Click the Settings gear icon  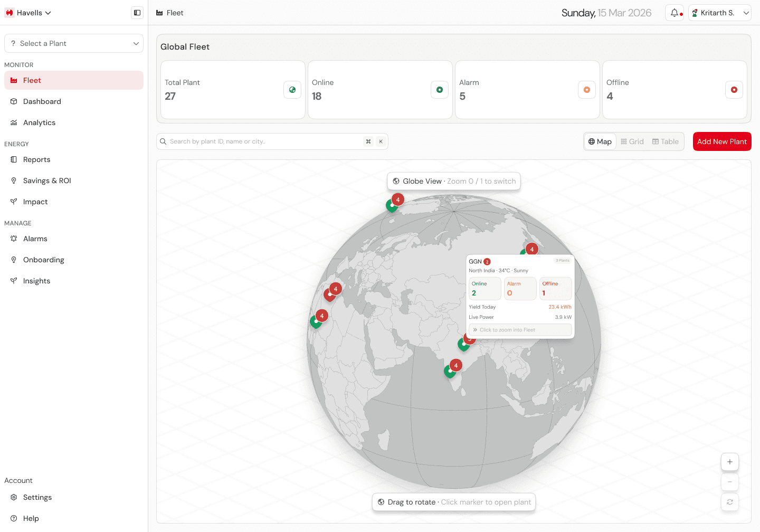coord(14,497)
